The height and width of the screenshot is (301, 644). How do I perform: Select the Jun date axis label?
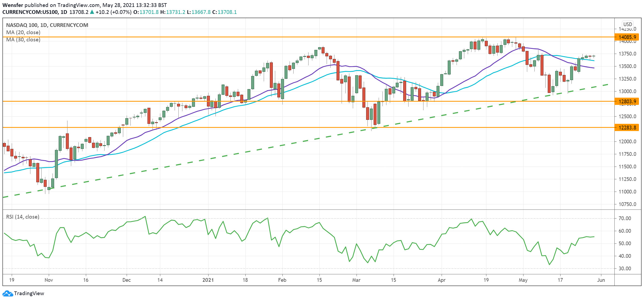click(x=601, y=280)
